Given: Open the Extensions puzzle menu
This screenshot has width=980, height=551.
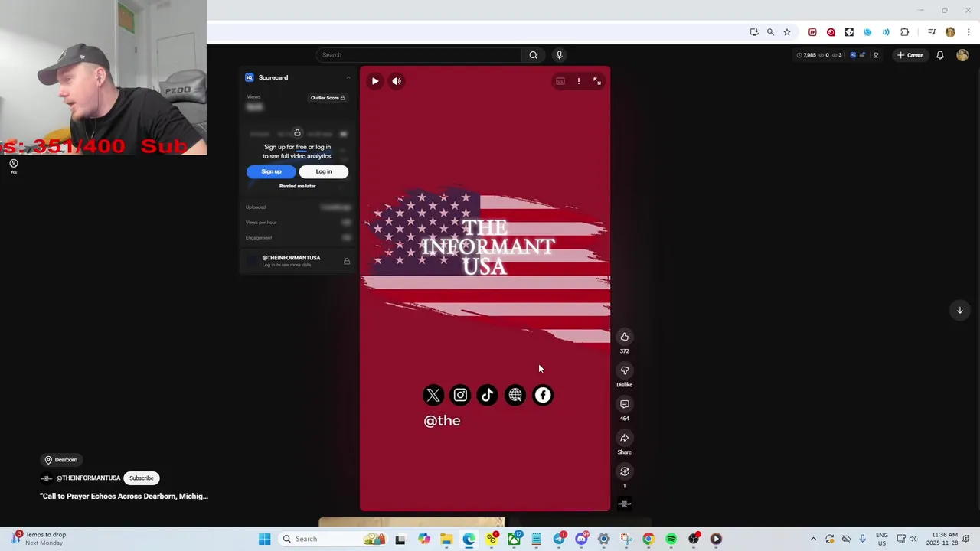Looking at the screenshot, I should pyautogui.click(x=905, y=32).
